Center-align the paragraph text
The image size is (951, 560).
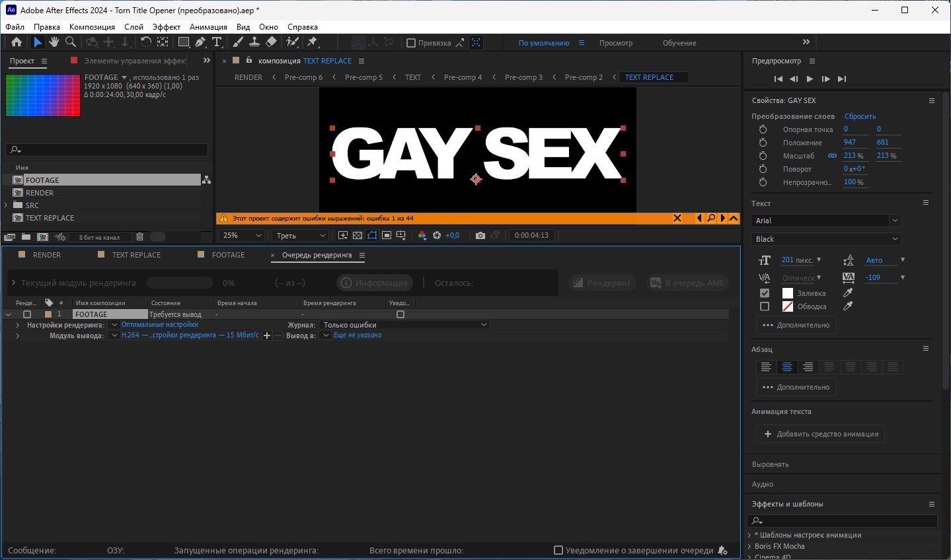pyautogui.click(x=786, y=367)
